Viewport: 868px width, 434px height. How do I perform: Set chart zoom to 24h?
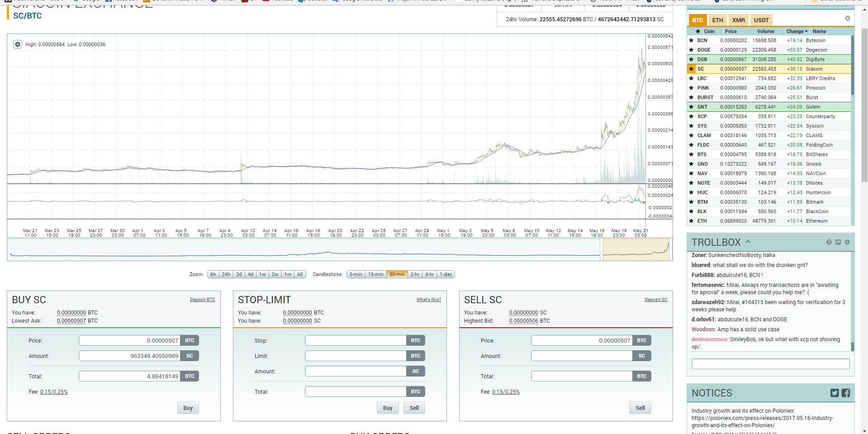pos(226,274)
